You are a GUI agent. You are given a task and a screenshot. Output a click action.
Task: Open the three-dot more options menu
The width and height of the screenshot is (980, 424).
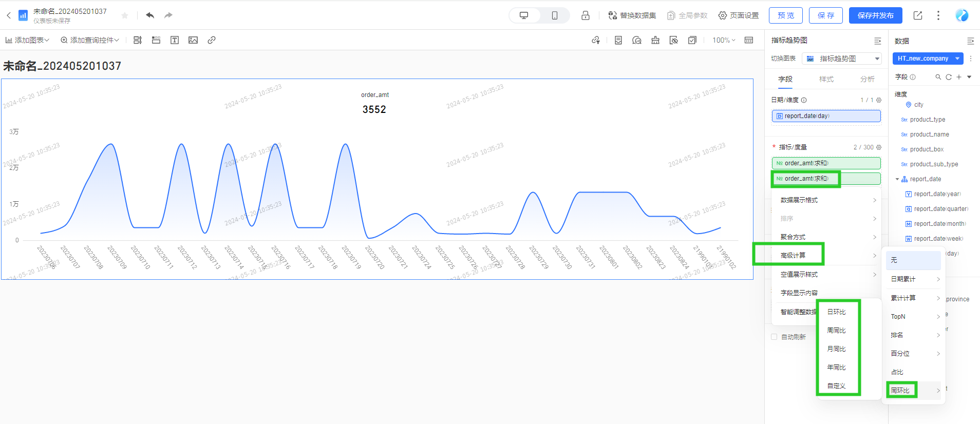pyautogui.click(x=938, y=15)
